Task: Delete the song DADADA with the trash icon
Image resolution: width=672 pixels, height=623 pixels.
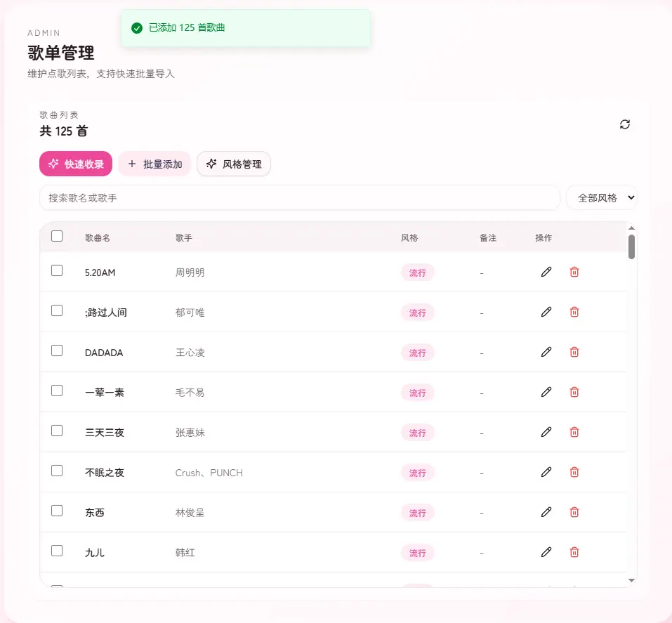Action: tap(574, 352)
